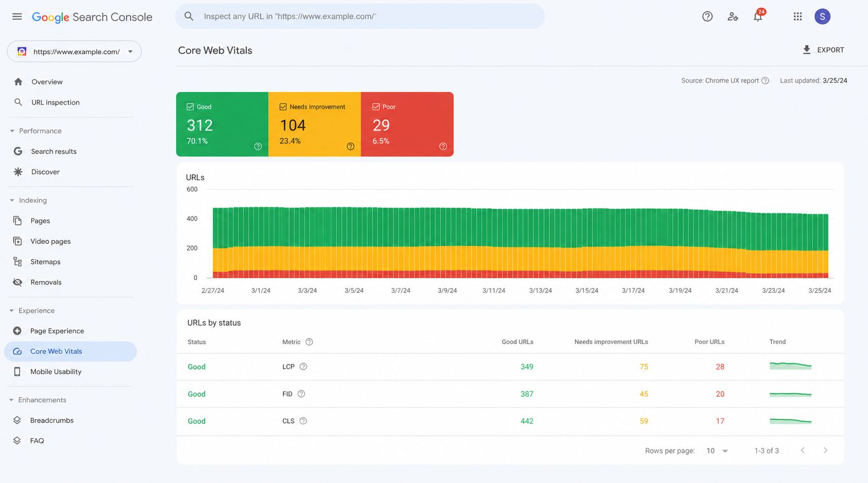Open the Google apps grid
Screen dimensions: 868x483
798,17
